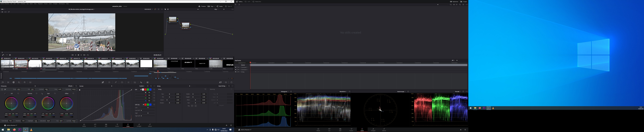
Task: Open the Histogram scope type dropdown
Action: (285, 92)
